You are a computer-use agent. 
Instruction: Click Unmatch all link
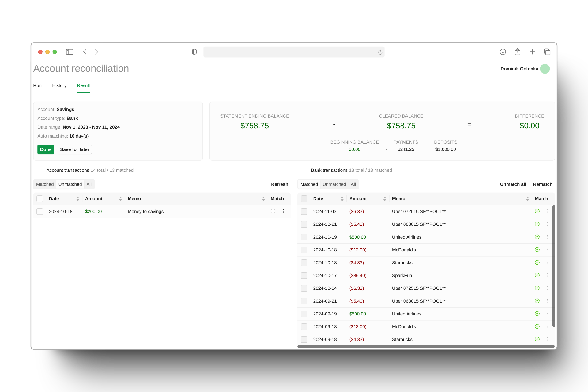pos(513,184)
